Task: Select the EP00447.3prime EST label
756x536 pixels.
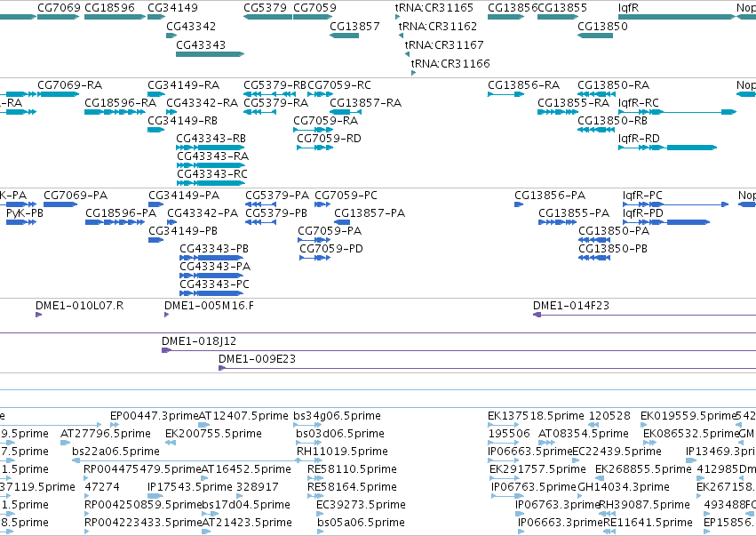Action: (x=155, y=416)
